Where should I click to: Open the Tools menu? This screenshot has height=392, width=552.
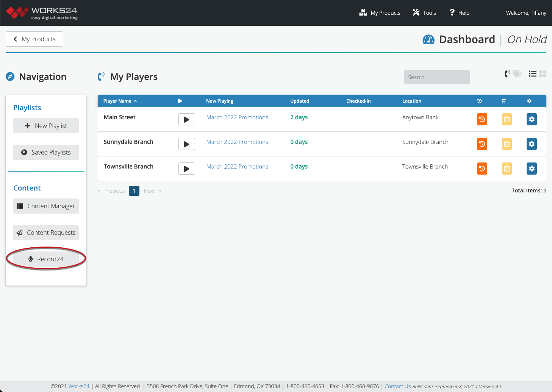coord(424,13)
